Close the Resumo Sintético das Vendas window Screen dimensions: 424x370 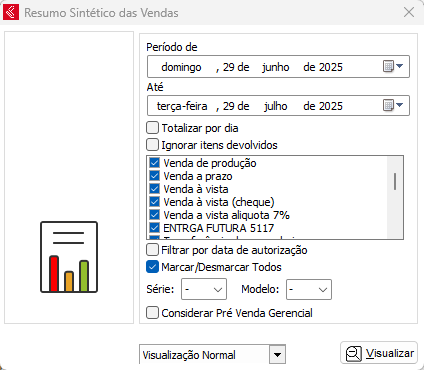pos(409,12)
